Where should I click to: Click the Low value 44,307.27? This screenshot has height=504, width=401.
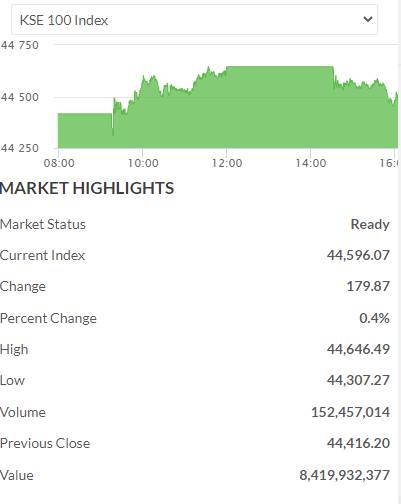coord(358,380)
